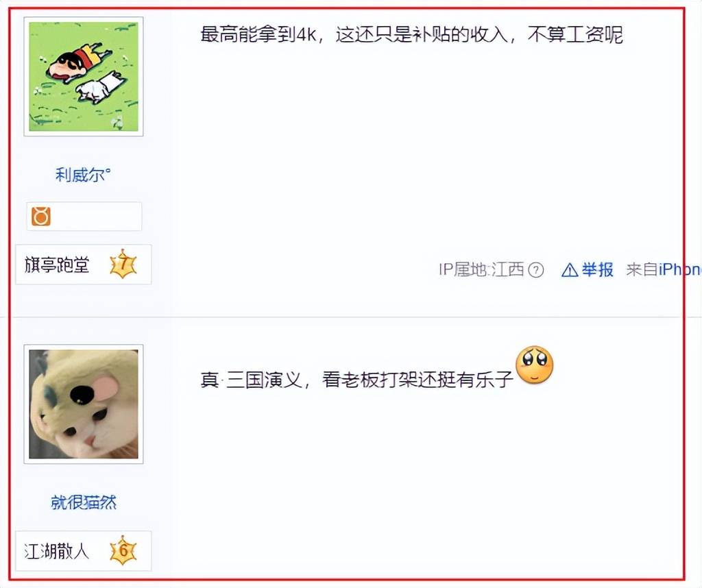This screenshot has height=588, width=702.
Task: Click the 来自iPhone client link
Action: pos(664,269)
